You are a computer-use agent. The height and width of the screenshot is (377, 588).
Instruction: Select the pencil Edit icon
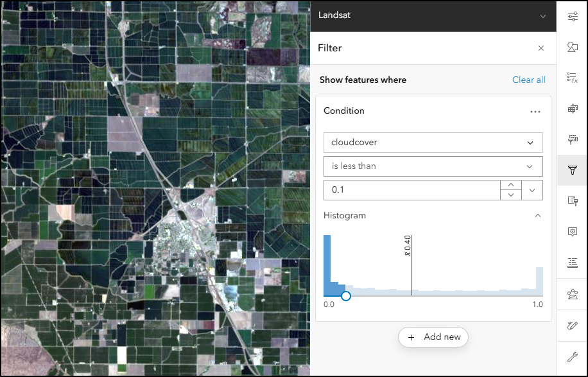571,326
